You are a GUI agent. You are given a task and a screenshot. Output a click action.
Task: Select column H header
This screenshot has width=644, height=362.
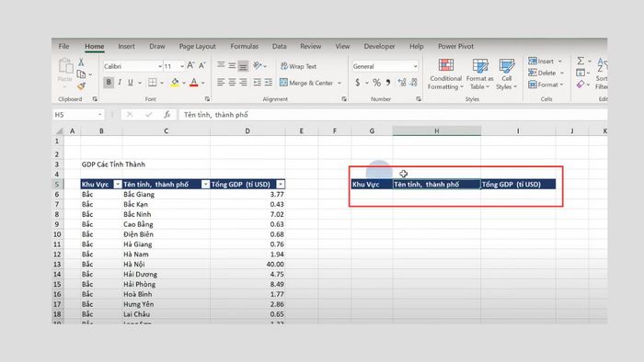coord(437,130)
